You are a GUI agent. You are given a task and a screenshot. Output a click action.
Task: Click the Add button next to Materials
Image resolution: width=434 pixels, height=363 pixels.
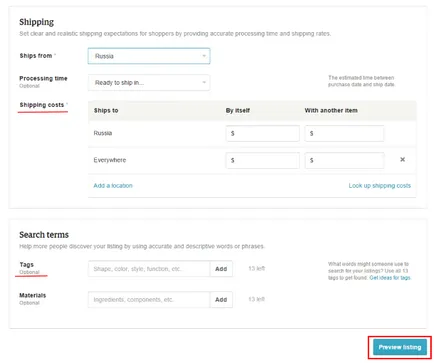[221, 300]
